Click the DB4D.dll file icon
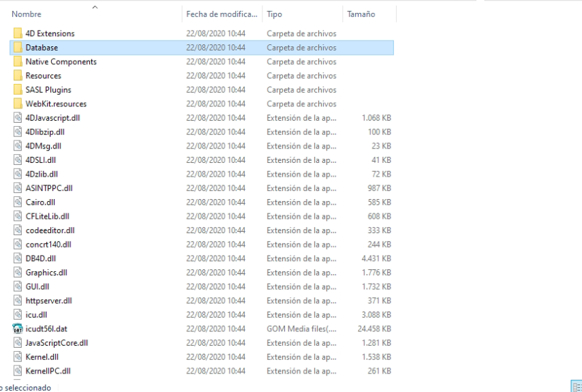582x392 pixels. (18, 258)
